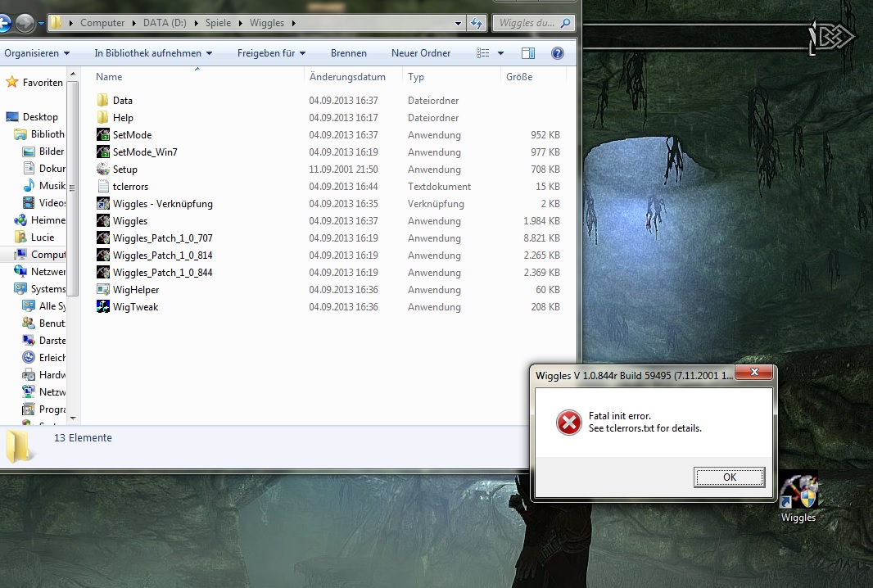This screenshot has width=873, height=588.
Task: Click the refresh button in address bar
Action: (x=477, y=23)
